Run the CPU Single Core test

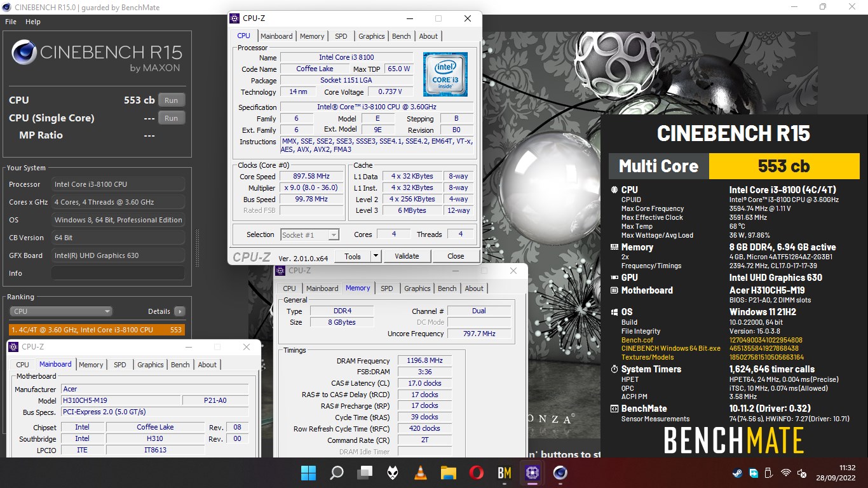[x=172, y=118]
